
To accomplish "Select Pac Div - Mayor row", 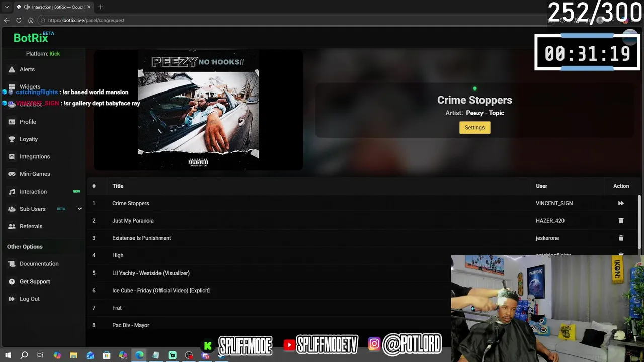I will click(131, 325).
